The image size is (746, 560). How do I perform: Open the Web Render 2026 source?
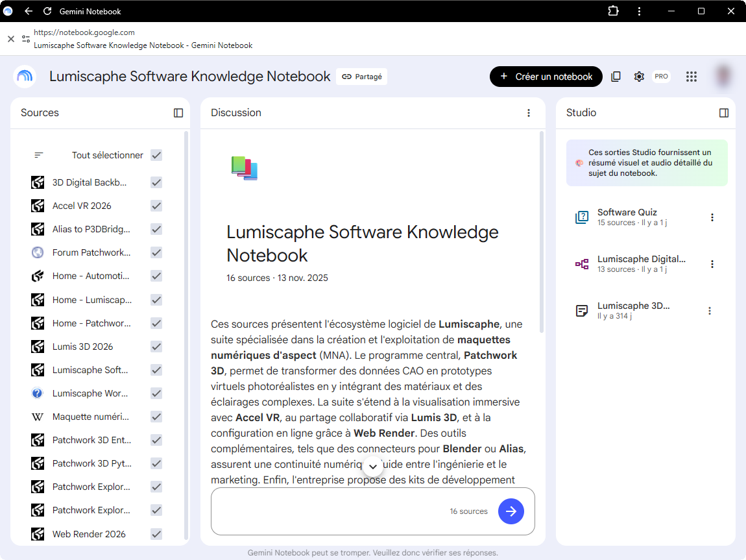coord(89,534)
